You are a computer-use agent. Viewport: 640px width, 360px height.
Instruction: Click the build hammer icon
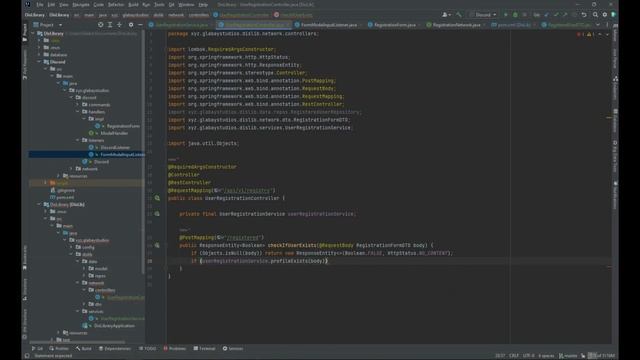[x=459, y=15]
